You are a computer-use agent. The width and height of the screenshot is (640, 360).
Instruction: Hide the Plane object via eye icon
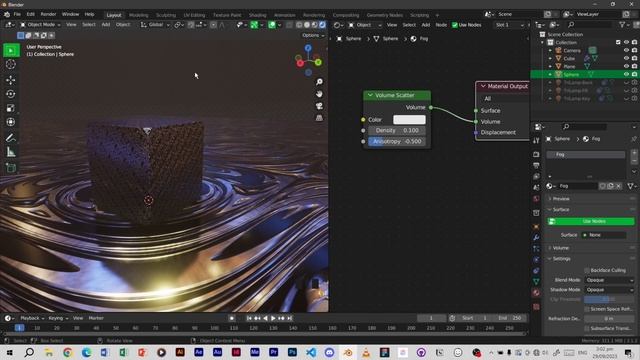(626, 66)
